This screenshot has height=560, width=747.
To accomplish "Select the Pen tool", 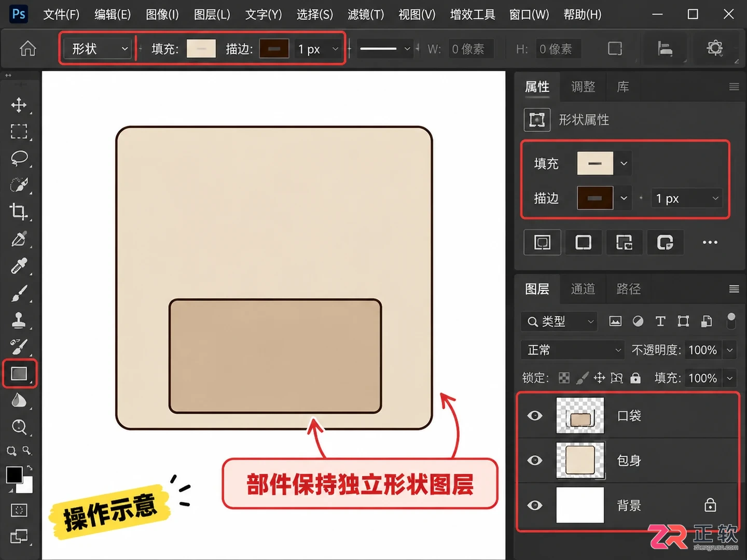I will pyautogui.click(x=19, y=239).
